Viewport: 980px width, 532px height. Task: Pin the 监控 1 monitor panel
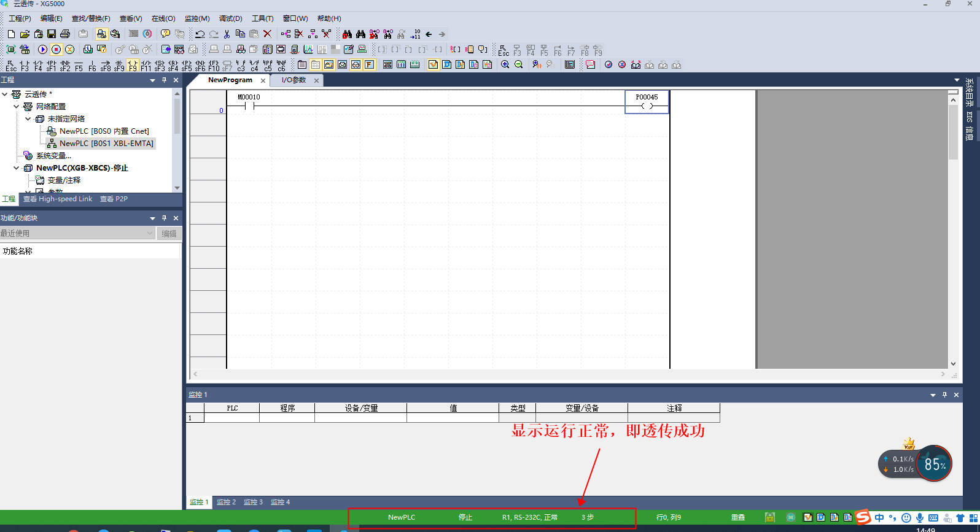point(944,395)
